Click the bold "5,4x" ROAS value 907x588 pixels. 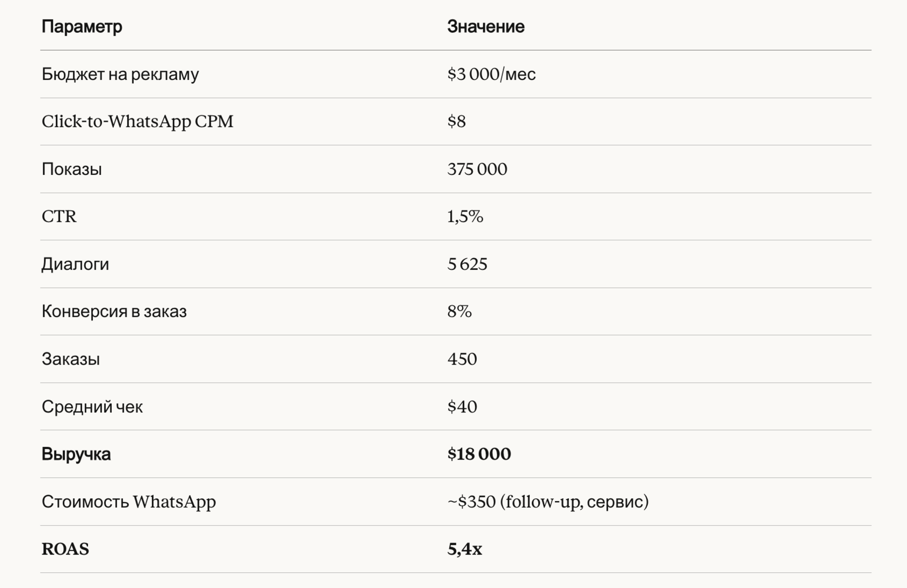click(464, 549)
